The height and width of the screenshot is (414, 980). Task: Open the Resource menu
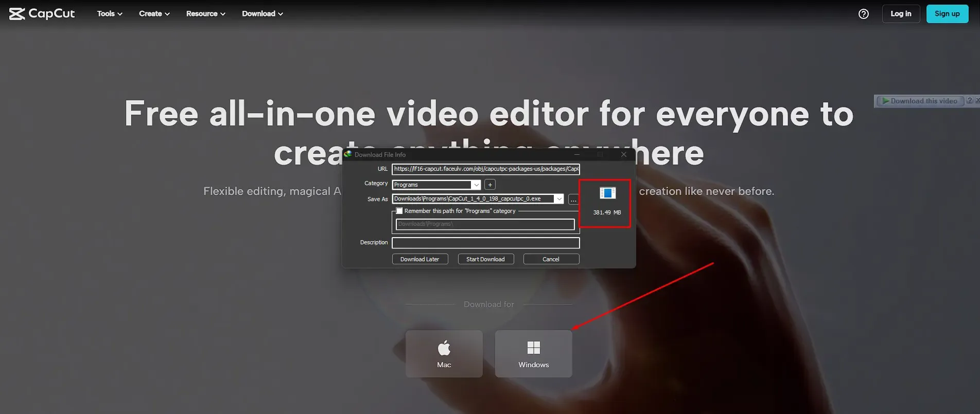click(206, 14)
